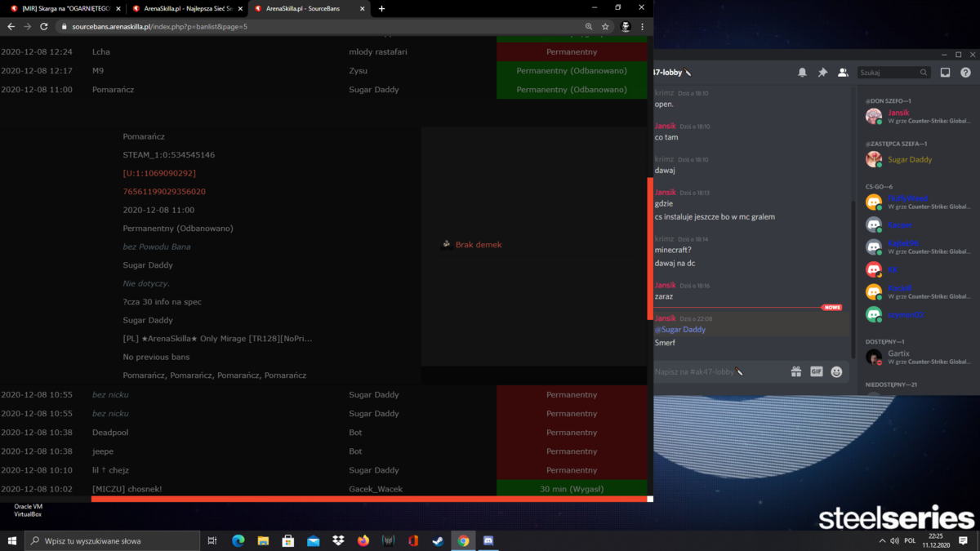The width and height of the screenshot is (980, 551).
Task: Click the Brak demek link
Action: point(479,245)
